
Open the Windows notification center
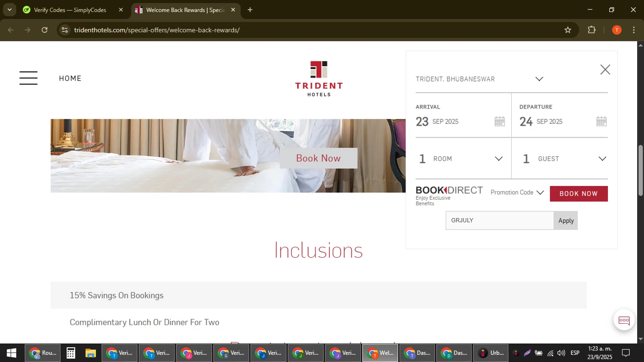[626, 353]
